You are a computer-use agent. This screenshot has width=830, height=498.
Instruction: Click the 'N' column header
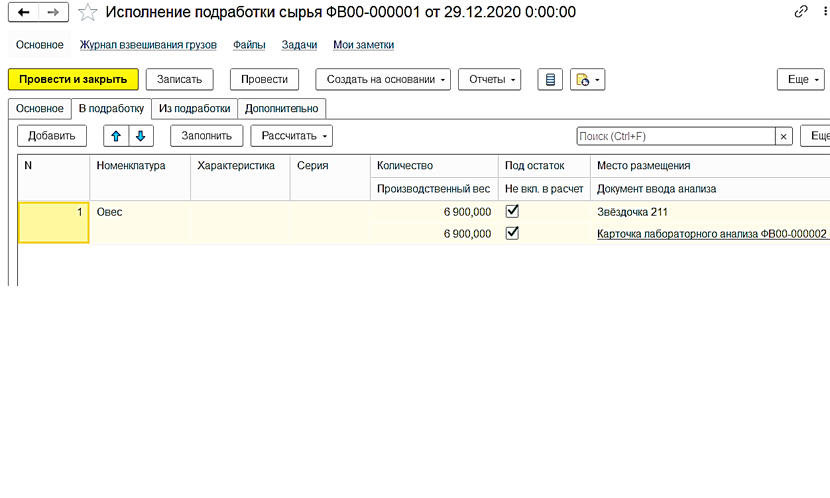click(53, 177)
